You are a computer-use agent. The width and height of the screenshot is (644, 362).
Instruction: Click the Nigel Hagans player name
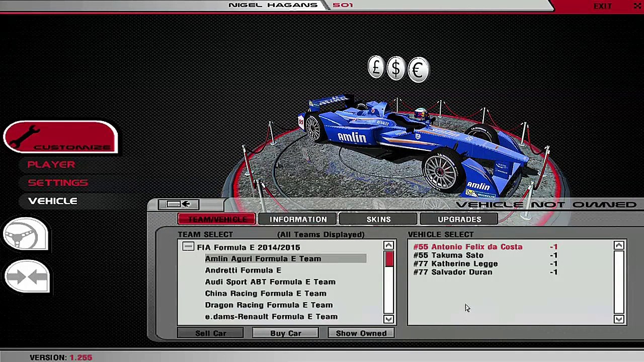click(x=273, y=5)
